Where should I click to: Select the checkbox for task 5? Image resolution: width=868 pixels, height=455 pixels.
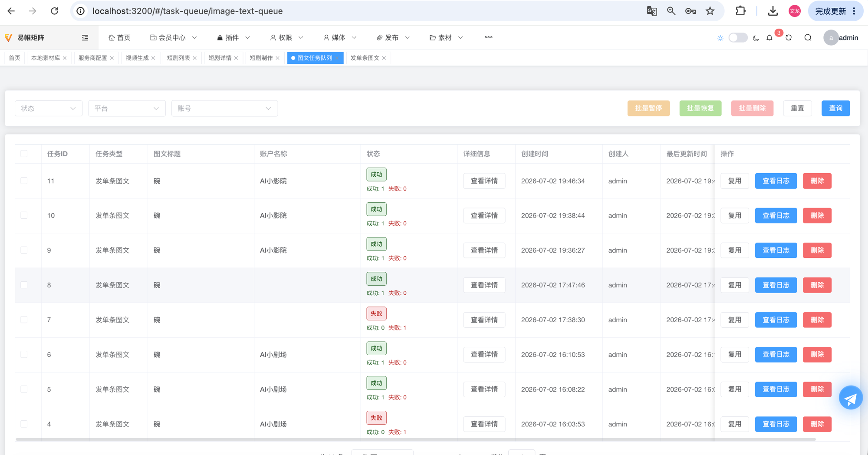24,389
